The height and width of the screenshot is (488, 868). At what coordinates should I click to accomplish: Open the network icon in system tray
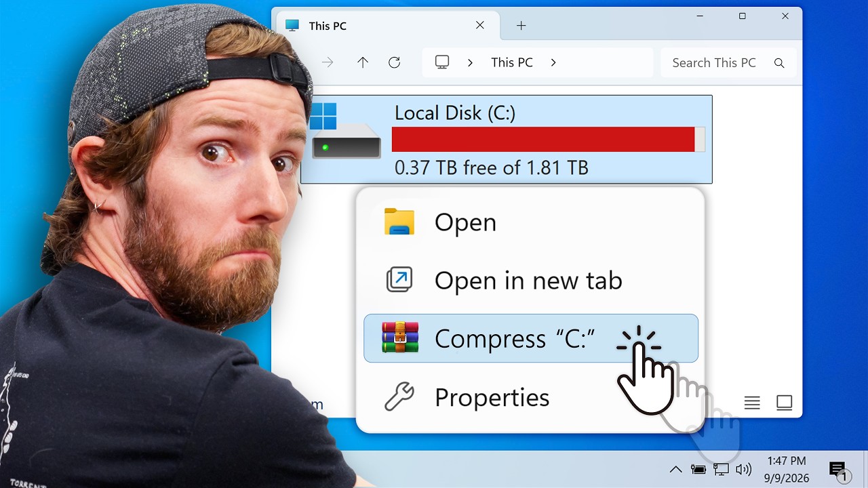click(x=721, y=469)
